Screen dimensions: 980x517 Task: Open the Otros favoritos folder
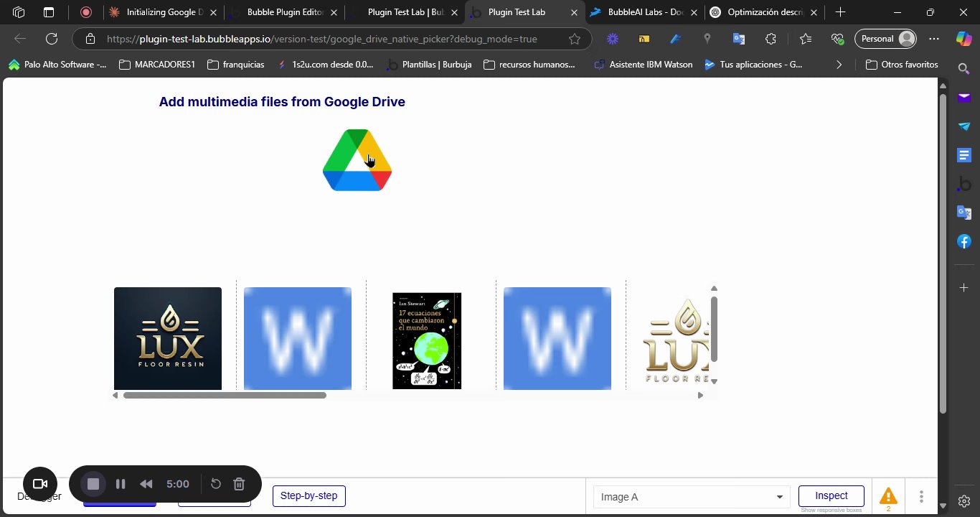pos(903,65)
